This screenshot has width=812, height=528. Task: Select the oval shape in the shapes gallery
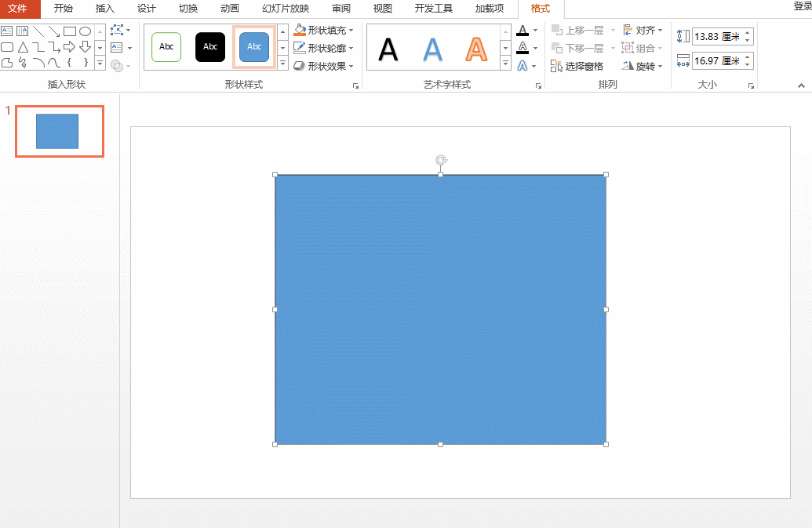pyautogui.click(x=86, y=31)
